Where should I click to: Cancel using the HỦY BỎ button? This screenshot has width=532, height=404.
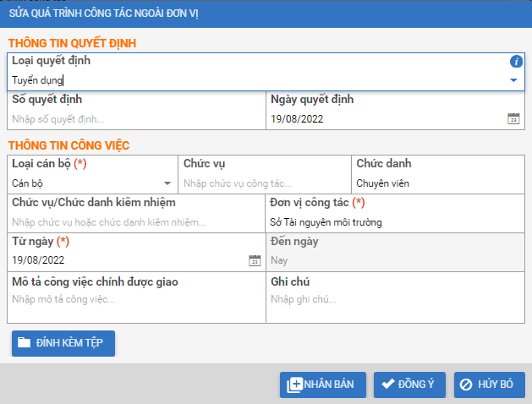[489, 385]
